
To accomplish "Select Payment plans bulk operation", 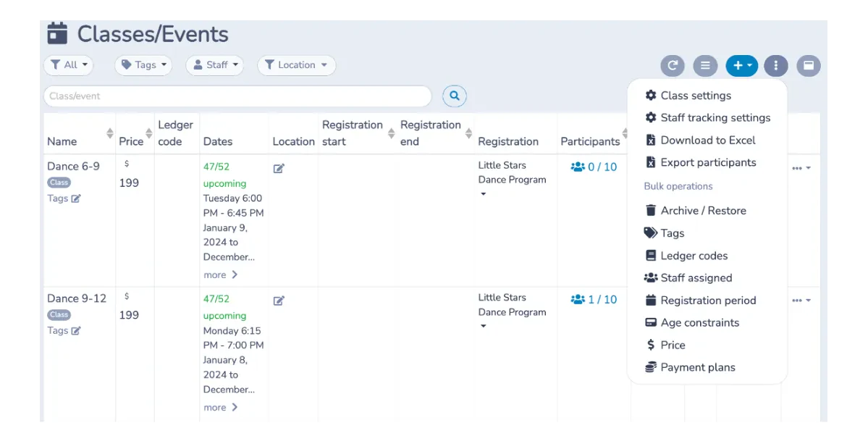I will pos(691,367).
